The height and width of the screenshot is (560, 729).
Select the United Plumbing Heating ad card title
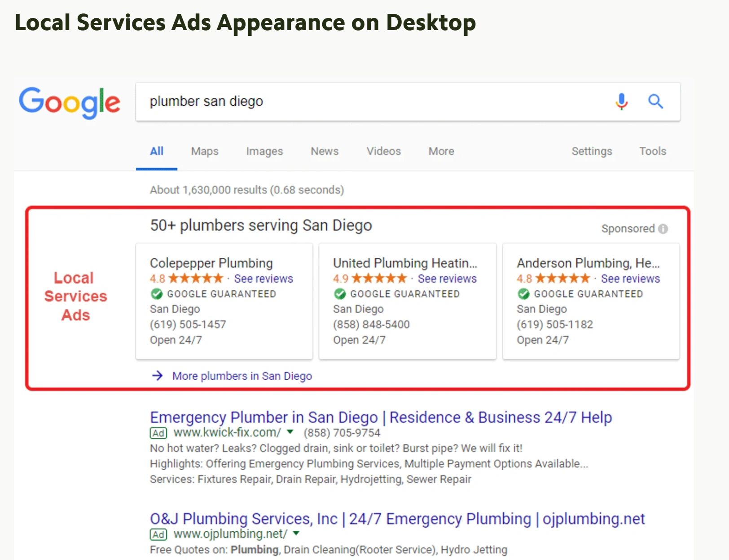(404, 263)
